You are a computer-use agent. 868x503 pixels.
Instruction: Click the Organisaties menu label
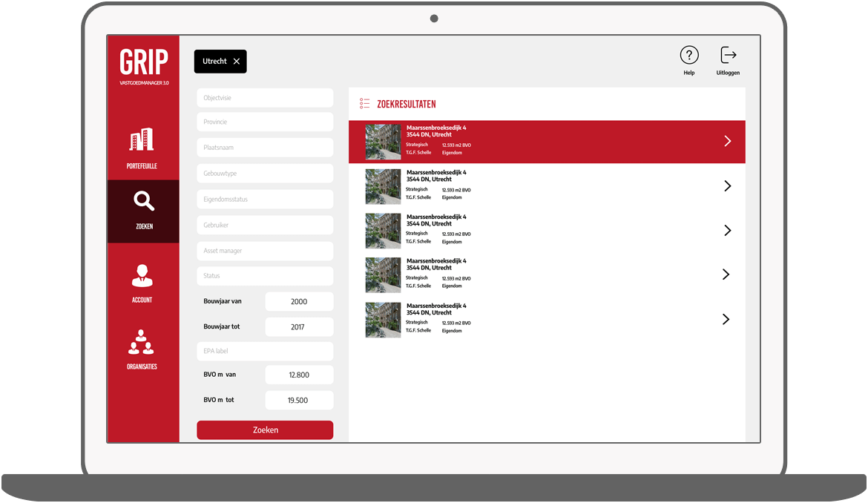coord(142,366)
